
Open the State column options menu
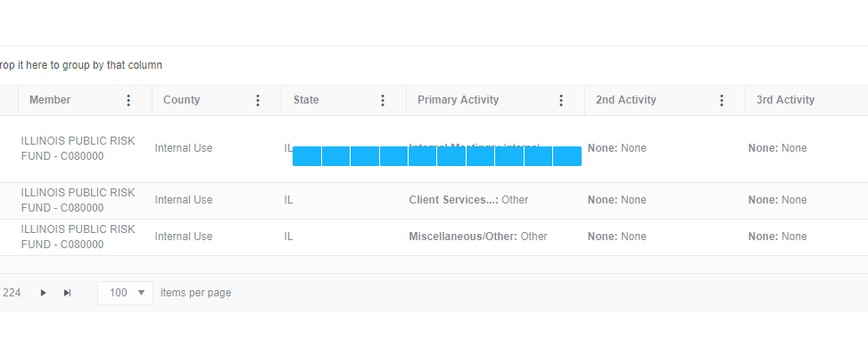(383, 100)
